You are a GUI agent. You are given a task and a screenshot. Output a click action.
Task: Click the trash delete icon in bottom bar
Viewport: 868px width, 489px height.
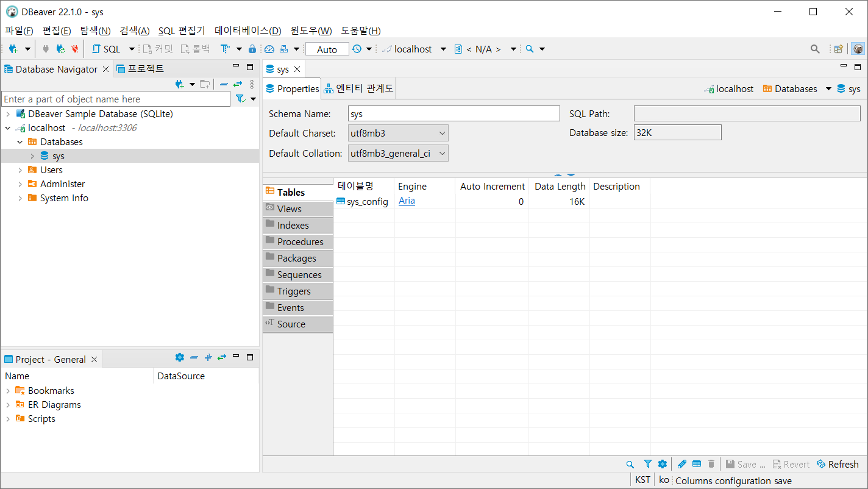coord(711,464)
